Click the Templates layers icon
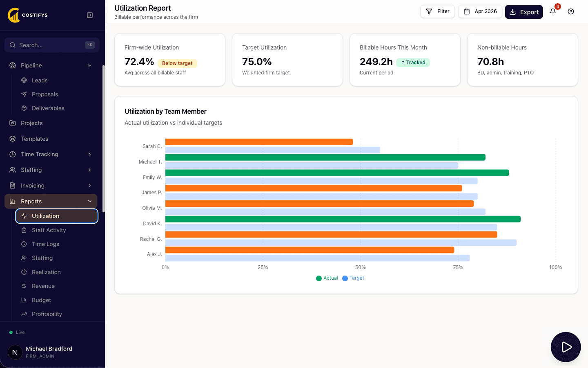588x368 pixels. click(x=13, y=139)
